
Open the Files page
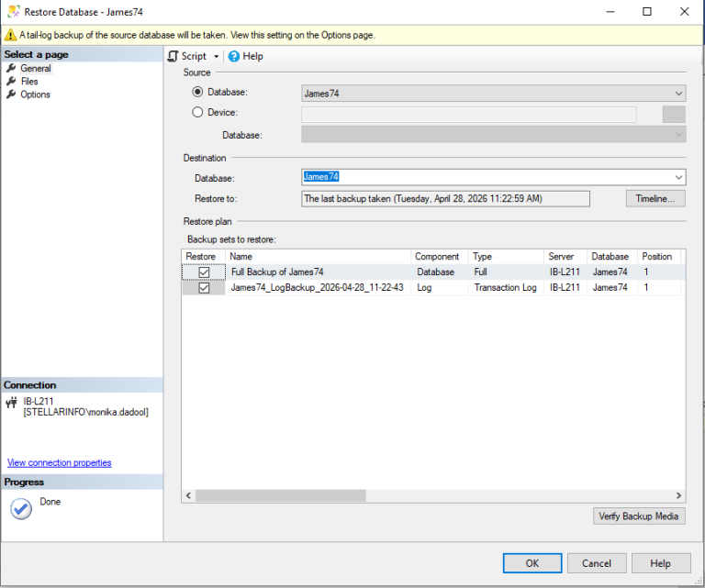coord(29,82)
